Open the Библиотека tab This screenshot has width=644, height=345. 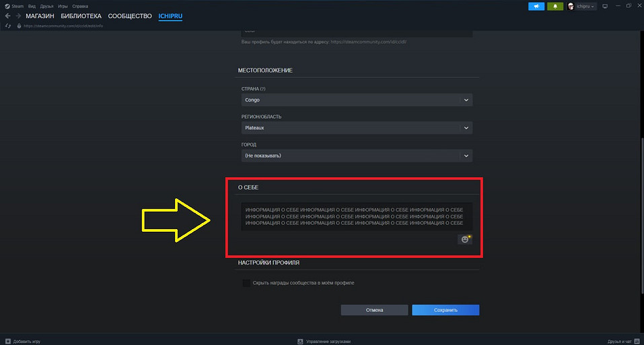click(x=81, y=15)
